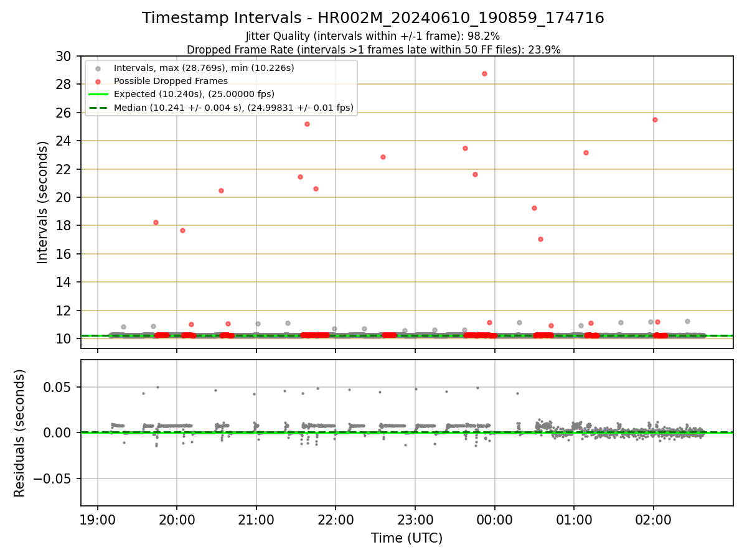Select the red point near 22.8 seconds around 22:35
The width and height of the screenshot is (747, 560).
click(383, 157)
